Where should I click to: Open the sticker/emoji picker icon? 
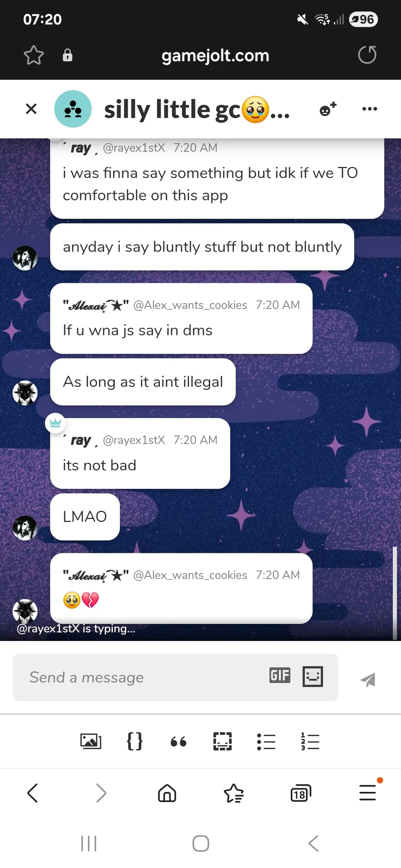313,676
